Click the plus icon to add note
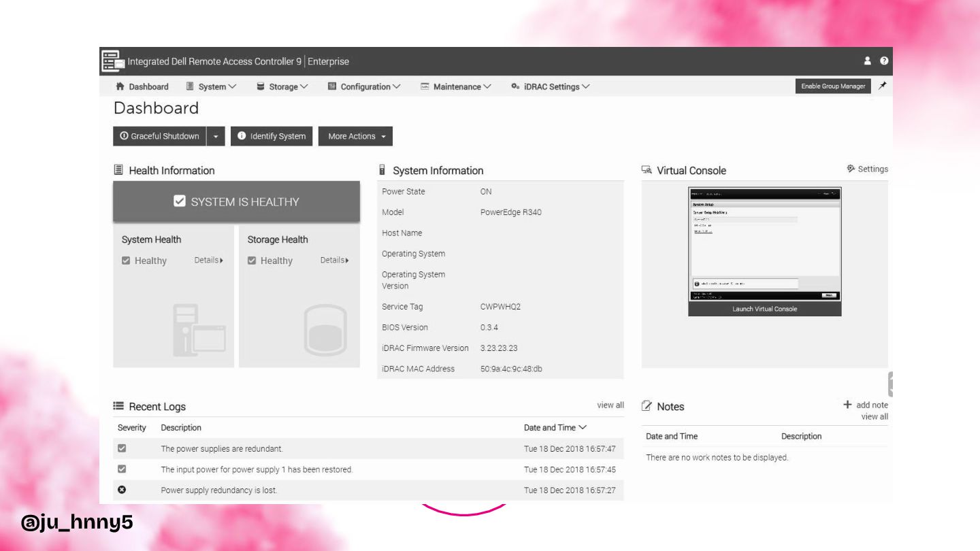 (x=847, y=405)
